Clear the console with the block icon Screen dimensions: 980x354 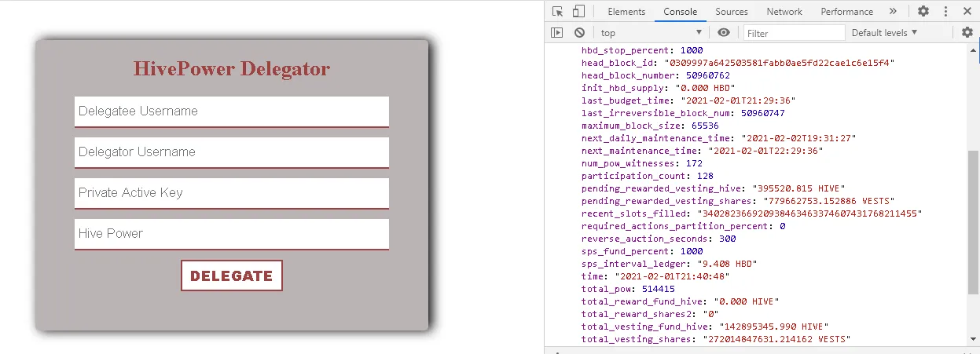(579, 32)
